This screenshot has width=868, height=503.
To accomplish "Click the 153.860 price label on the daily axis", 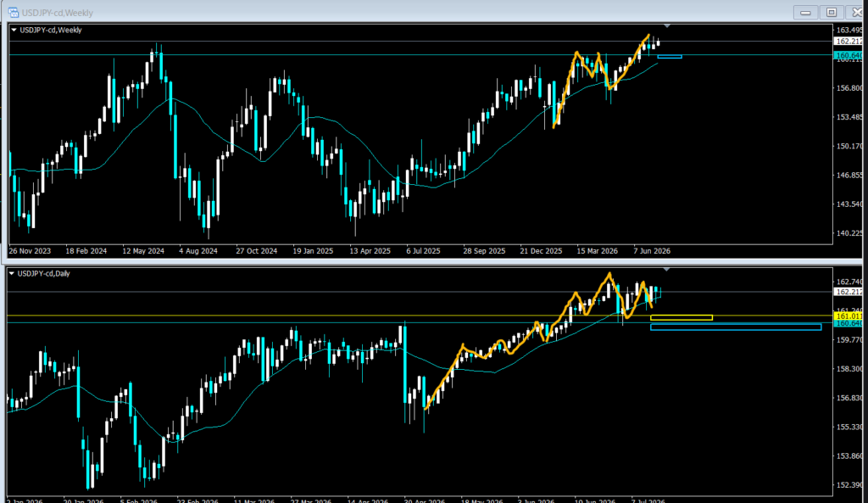I will coord(849,455).
